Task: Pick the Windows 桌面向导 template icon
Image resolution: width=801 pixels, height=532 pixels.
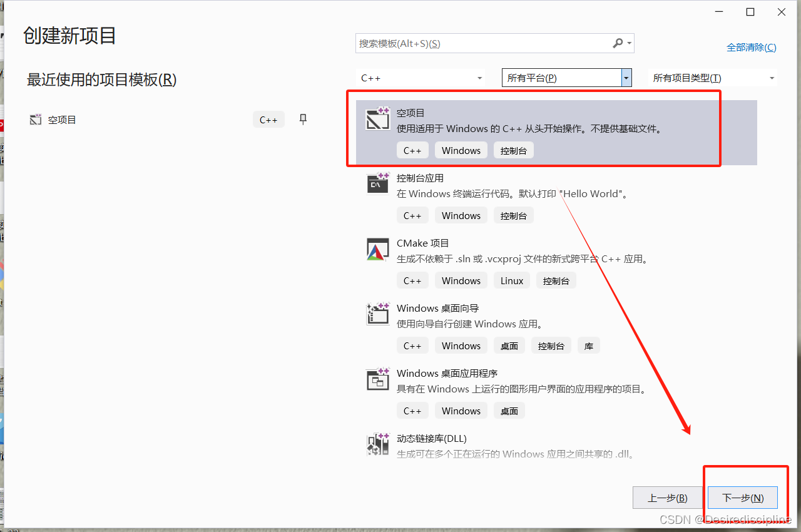Action: point(377,314)
